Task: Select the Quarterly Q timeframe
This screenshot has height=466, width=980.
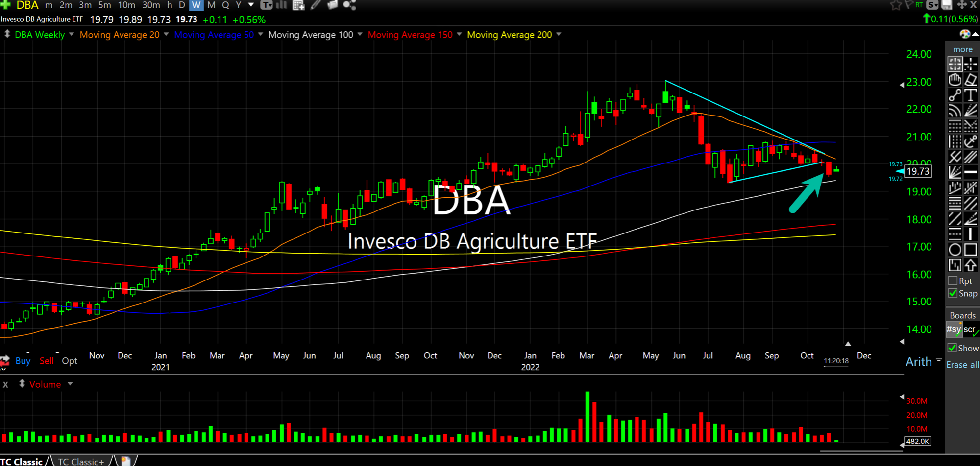Action: point(225,5)
